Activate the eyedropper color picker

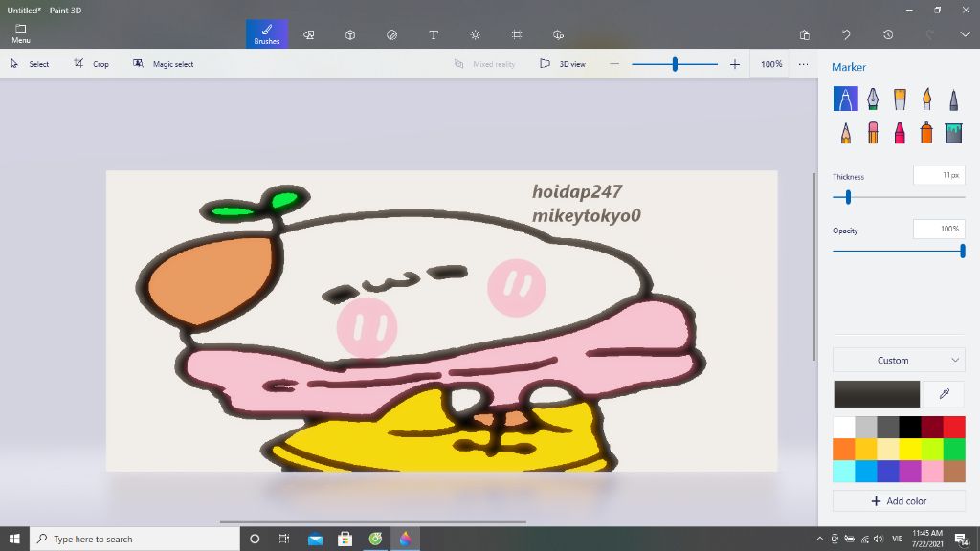944,393
